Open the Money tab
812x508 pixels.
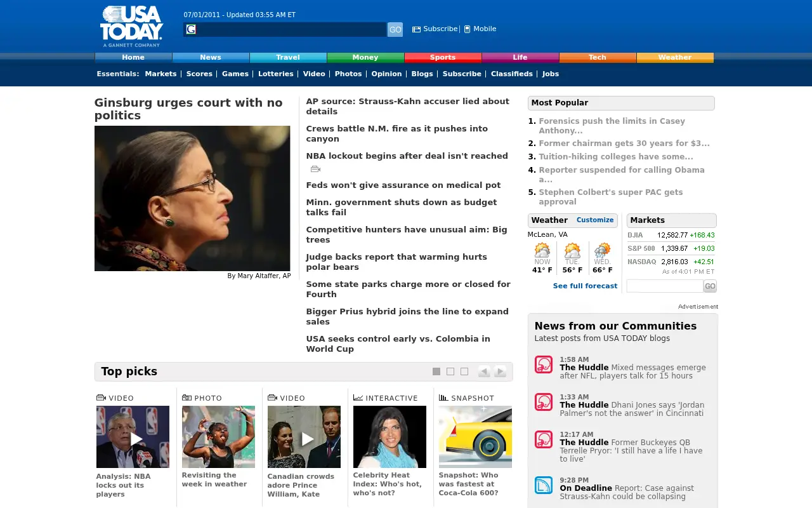(365, 58)
